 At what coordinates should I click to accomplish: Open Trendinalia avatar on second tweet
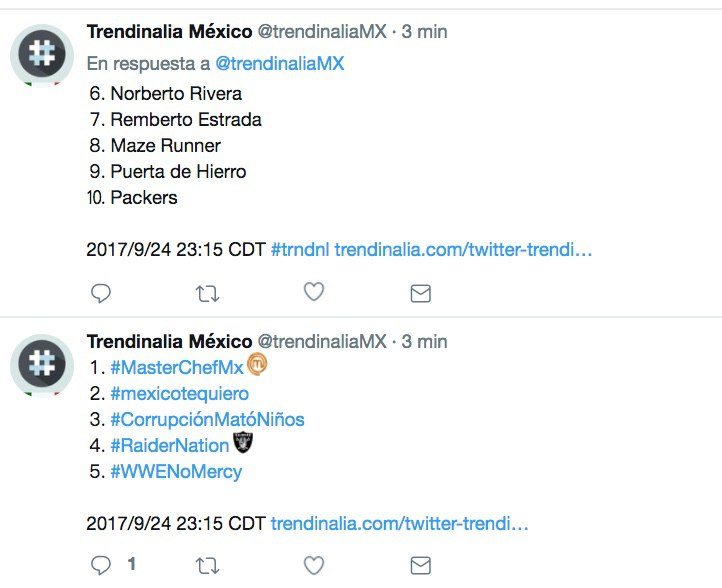[42, 363]
